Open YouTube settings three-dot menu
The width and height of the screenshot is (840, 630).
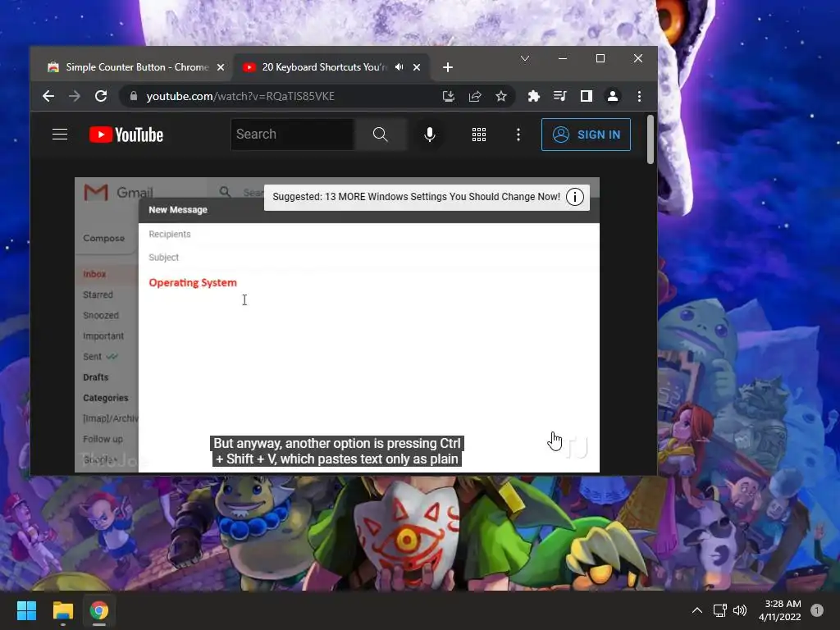tap(518, 135)
